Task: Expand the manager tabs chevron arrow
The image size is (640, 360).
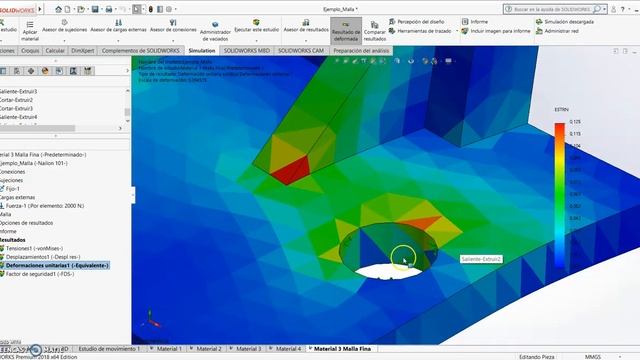Action: [x=127, y=71]
